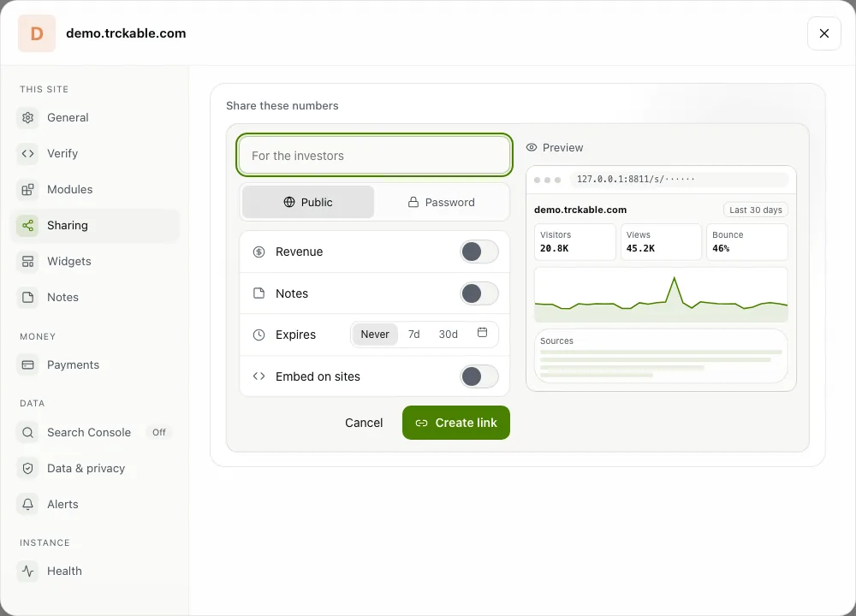Click the Search Console magnifier icon

pyautogui.click(x=28, y=433)
